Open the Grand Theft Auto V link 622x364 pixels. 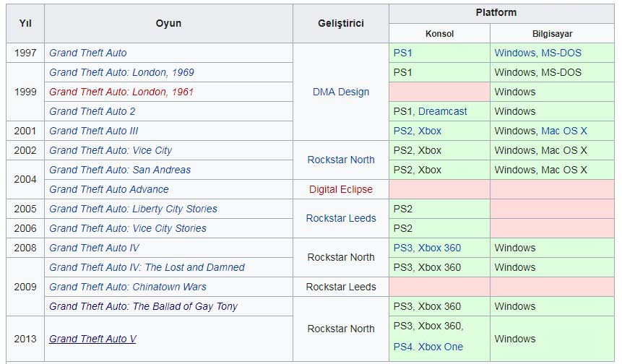(92, 339)
